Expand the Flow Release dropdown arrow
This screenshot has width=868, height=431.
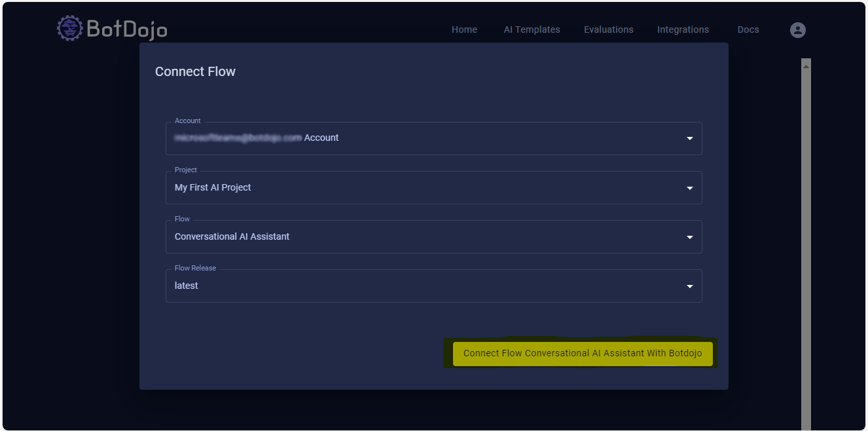tap(689, 286)
